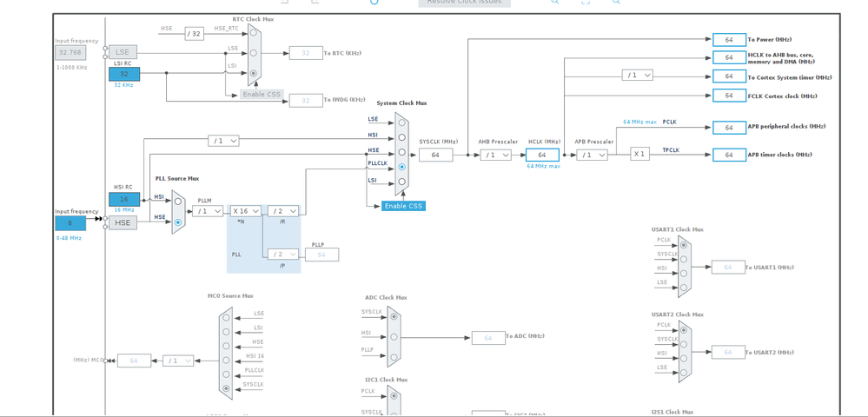Viewport: 868px width, 417px height.
Task: Open the PLLM /1 divider dropdown
Action: tap(208, 211)
